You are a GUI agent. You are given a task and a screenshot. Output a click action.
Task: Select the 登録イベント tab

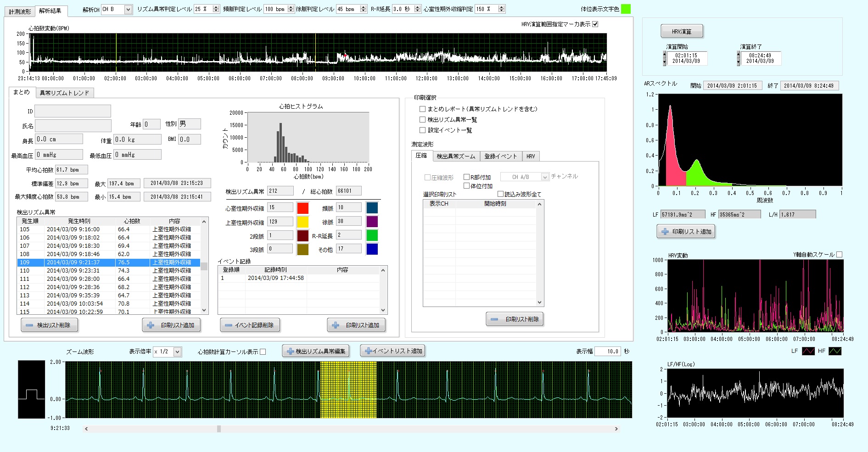pos(501,156)
